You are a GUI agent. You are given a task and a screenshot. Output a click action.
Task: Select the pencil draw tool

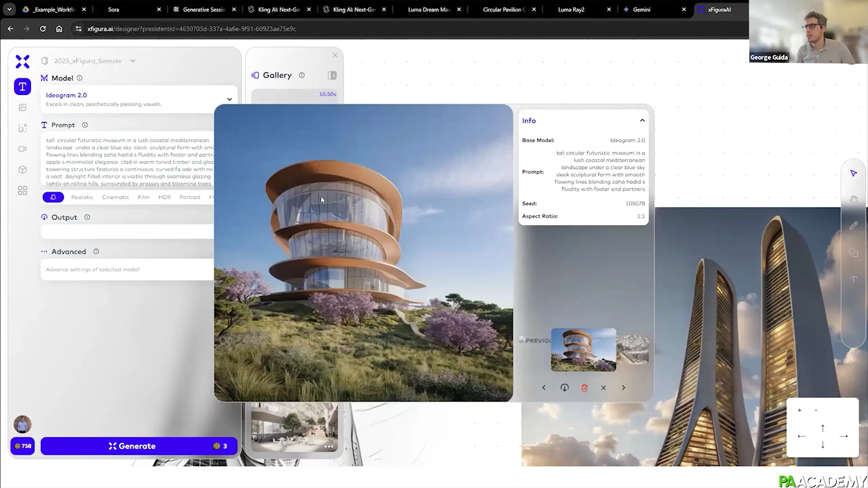[x=854, y=226]
